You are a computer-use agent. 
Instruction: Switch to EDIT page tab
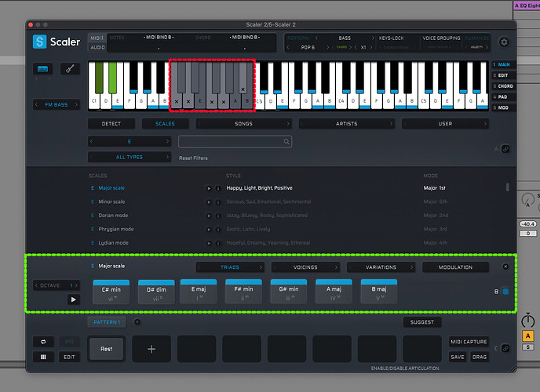coord(503,75)
